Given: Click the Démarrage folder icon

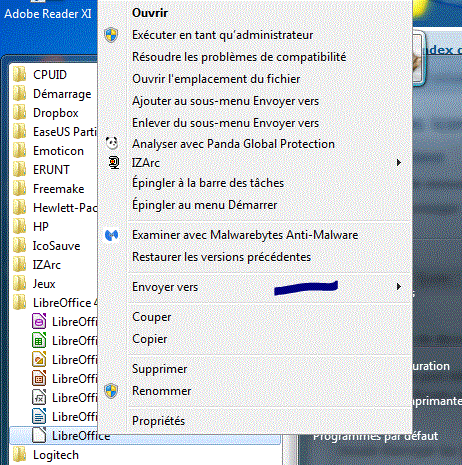Looking at the screenshot, I should click(x=20, y=93).
